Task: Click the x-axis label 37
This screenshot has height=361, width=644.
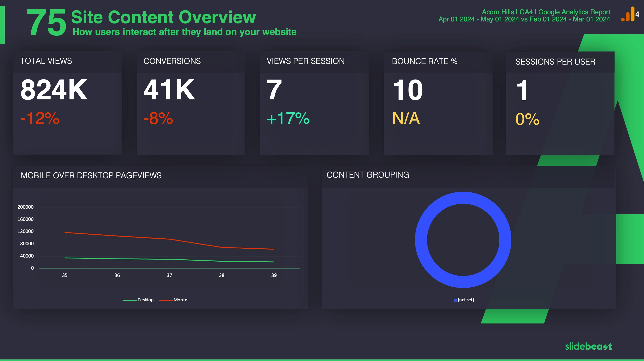Action: pyautogui.click(x=169, y=275)
